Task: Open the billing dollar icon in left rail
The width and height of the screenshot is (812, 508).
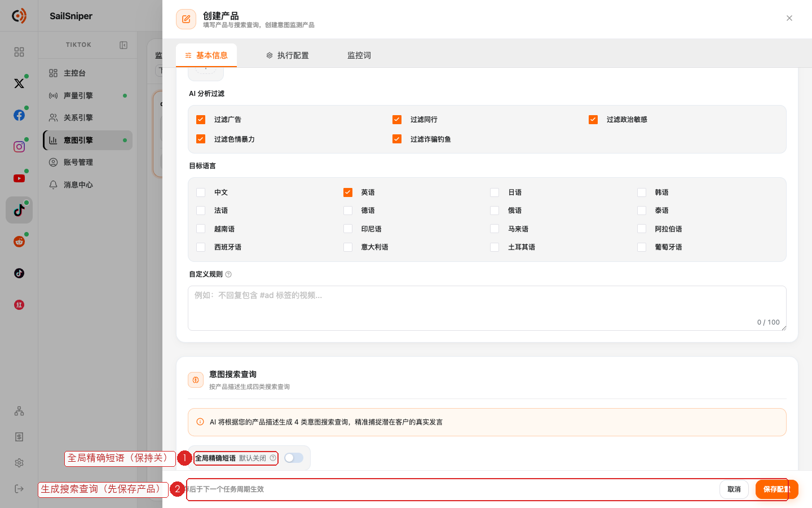Action: pyautogui.click(x=19, y=437)
